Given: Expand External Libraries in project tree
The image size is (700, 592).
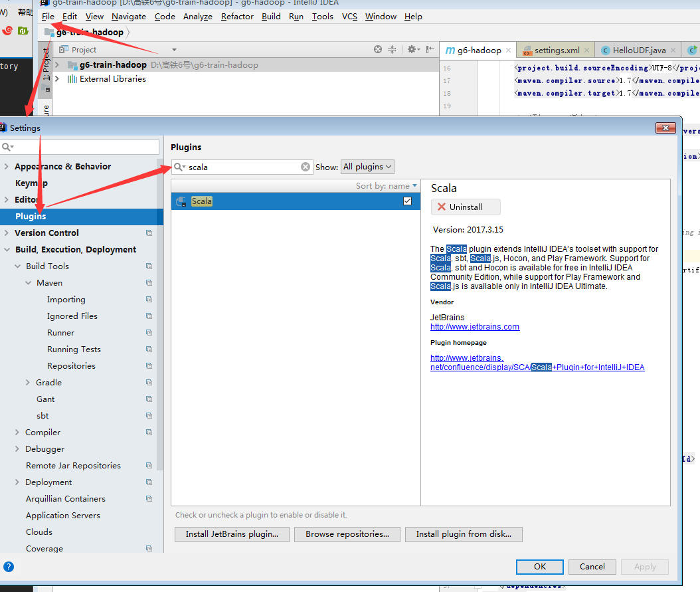Looking at the screenshot, I should [56, 79].
